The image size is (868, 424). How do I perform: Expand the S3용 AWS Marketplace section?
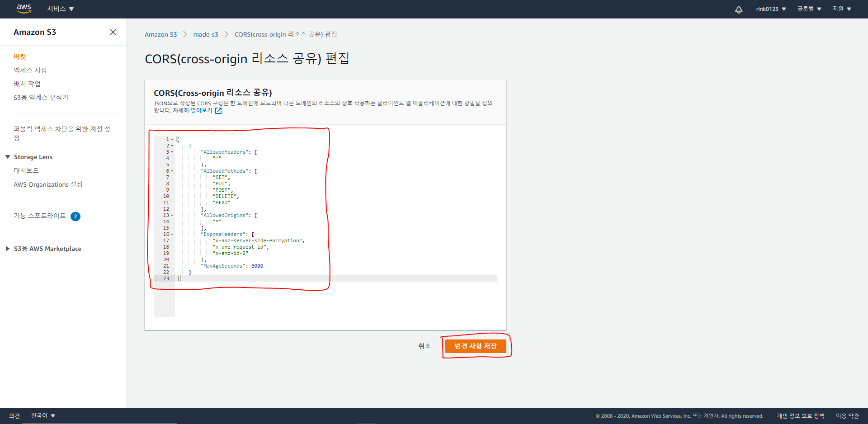[x=8, y=249]
